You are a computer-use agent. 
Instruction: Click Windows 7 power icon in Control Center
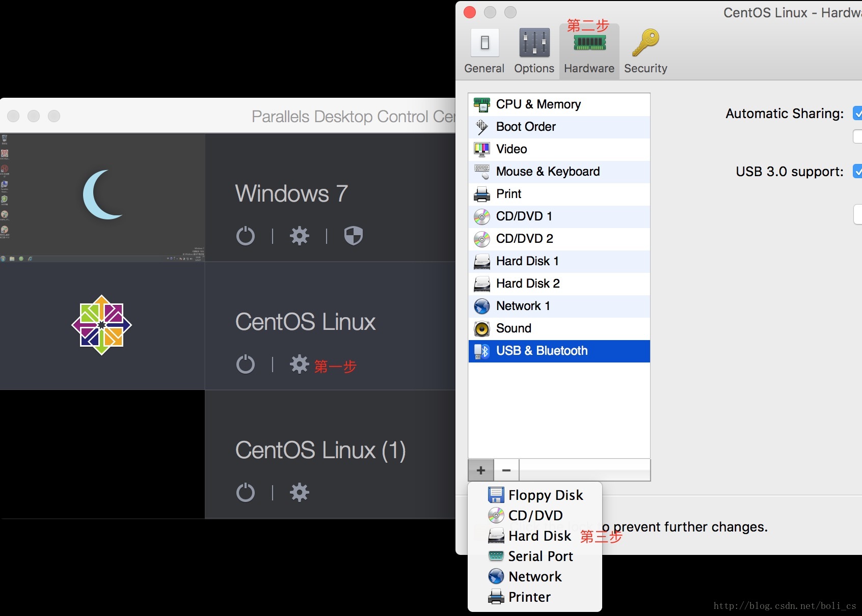coord(246,236)
